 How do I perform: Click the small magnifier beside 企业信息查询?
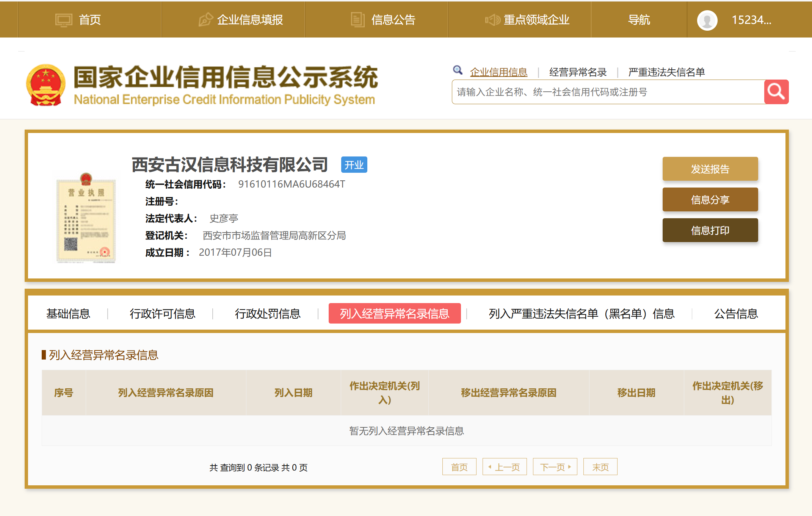458,70
